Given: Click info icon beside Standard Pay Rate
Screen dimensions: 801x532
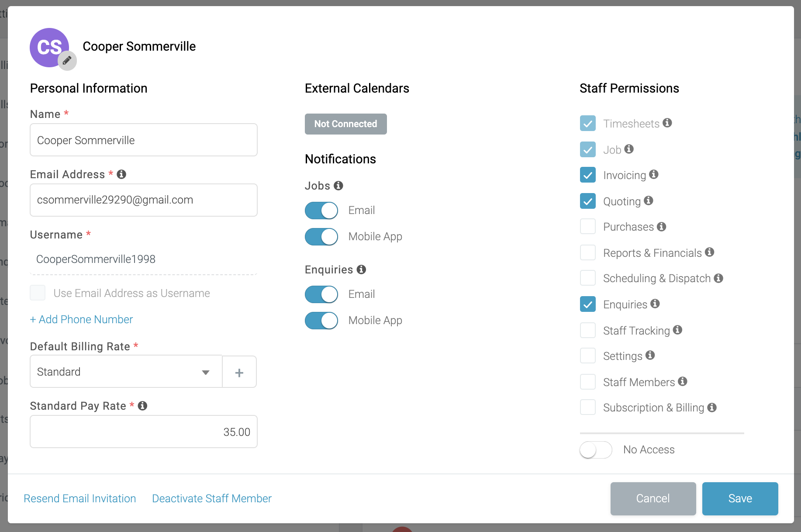Looking at the screenshot, I should [x=142, y=406].
